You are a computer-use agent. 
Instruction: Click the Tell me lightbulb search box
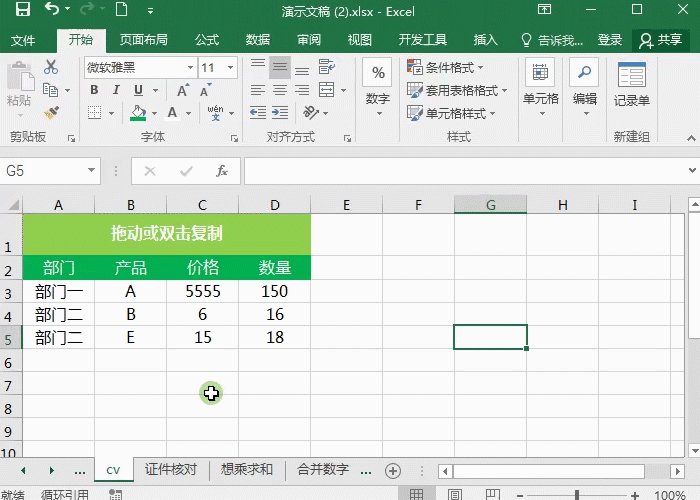click(x=552, y=41)
